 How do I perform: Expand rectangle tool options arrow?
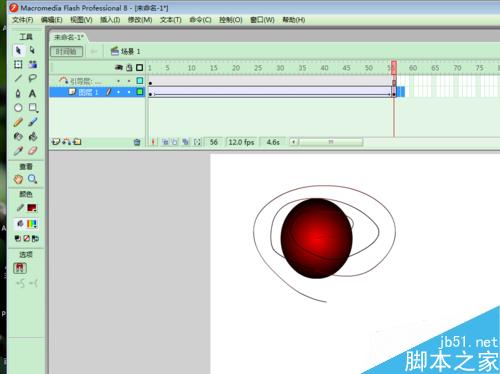click(37, 111)
